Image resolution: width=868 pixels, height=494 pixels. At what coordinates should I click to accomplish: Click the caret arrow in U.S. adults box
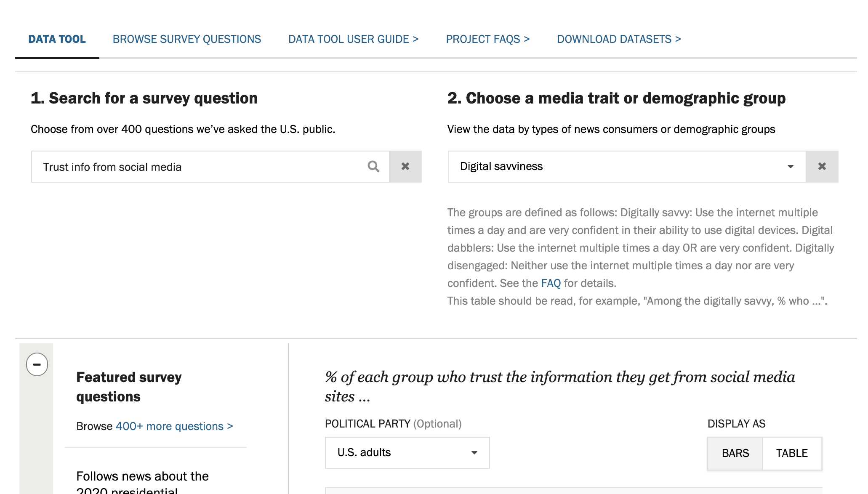[474, 453]
